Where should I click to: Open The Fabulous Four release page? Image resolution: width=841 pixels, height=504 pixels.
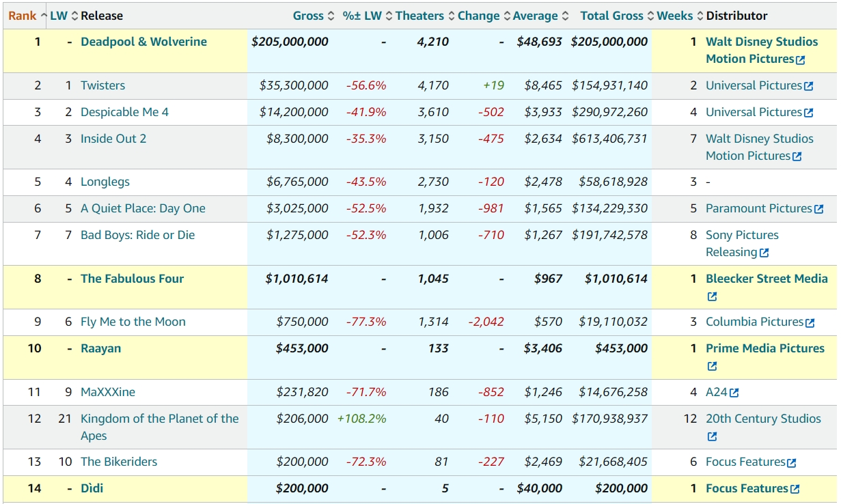pyautogui.click(x=132, y=279)
